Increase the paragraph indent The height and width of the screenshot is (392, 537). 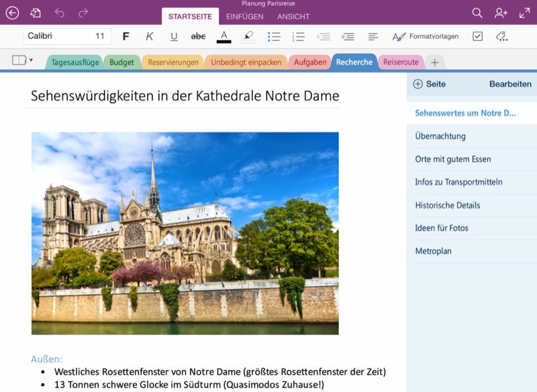(x=348, y=36)
